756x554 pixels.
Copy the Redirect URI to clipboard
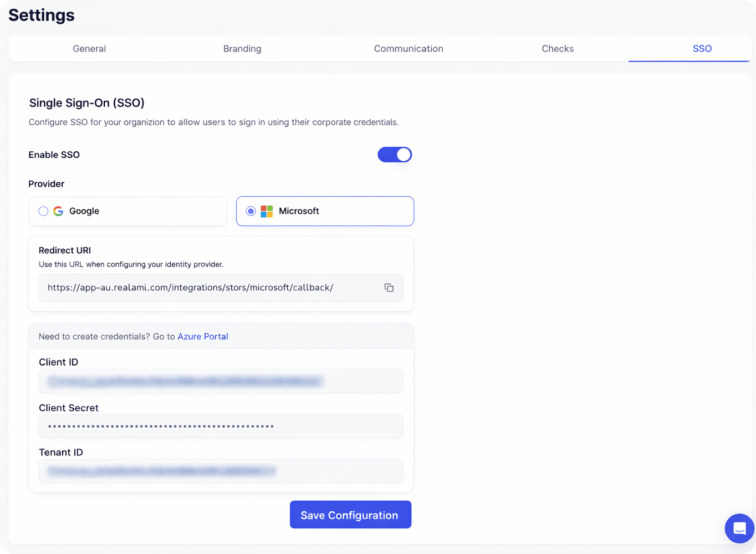tap(389, 288)
